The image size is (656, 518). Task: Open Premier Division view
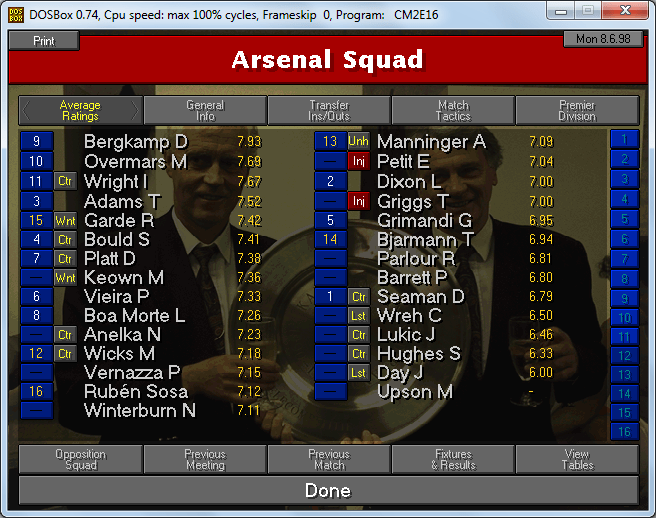(x=577, y=110)
